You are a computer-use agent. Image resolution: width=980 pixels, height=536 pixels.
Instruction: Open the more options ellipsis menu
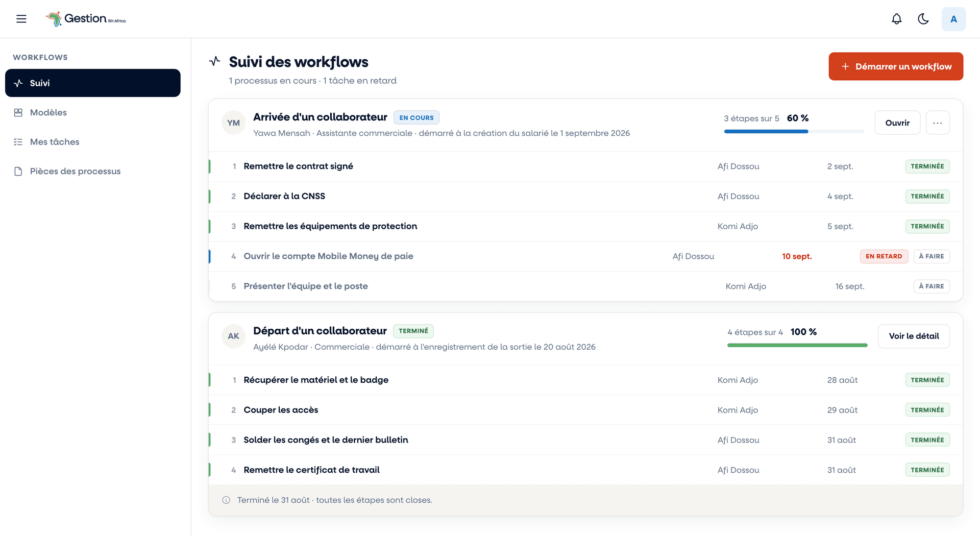tap(937, 123)
